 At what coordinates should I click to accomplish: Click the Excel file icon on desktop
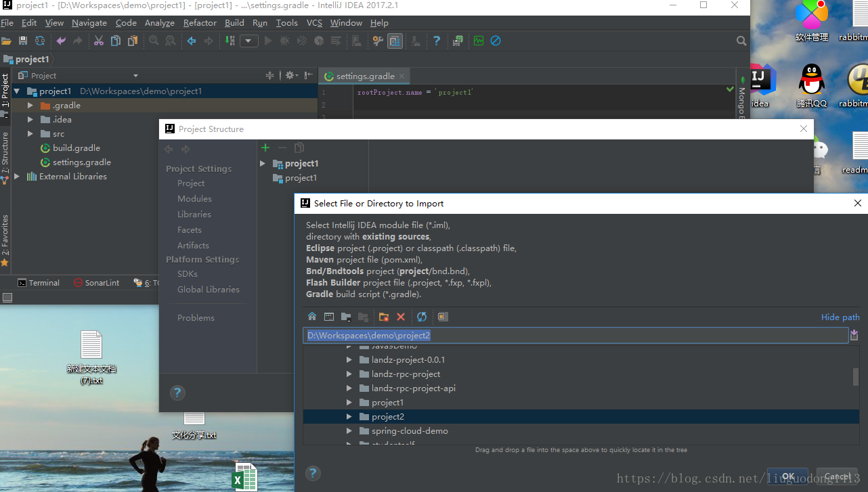[244, 476]
